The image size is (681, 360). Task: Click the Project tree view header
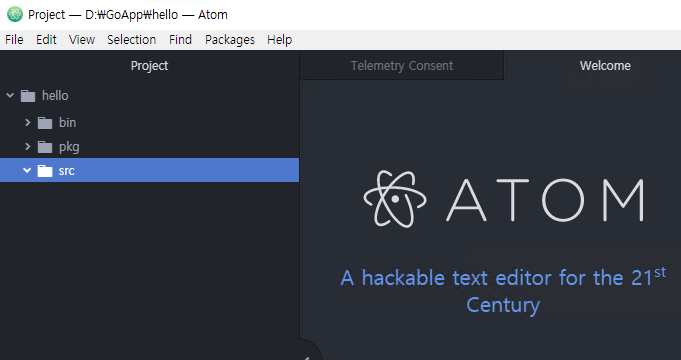[x=149, y=66]
